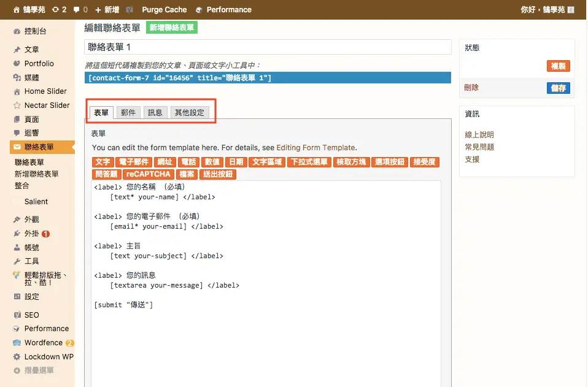
Task: Click the Nectar Slider star icon
Action: [17, 105]
